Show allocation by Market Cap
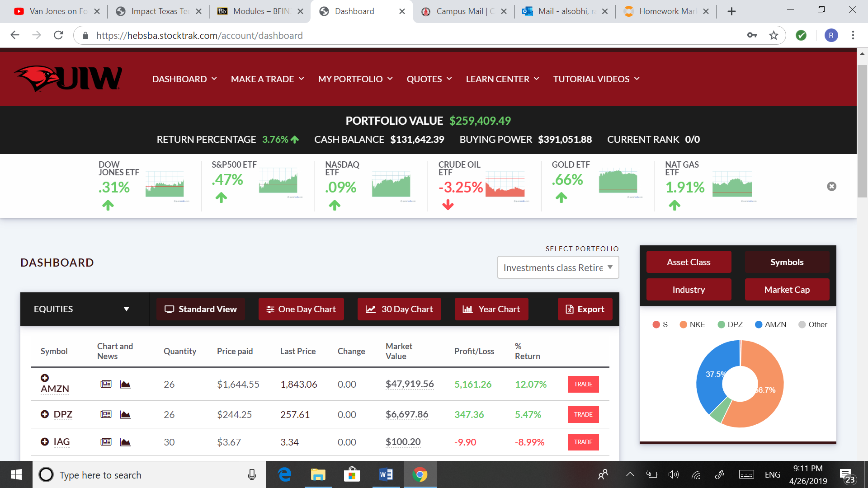Image resolution: width=868 pixels, height=488 pixels. (x=787, y=290)
